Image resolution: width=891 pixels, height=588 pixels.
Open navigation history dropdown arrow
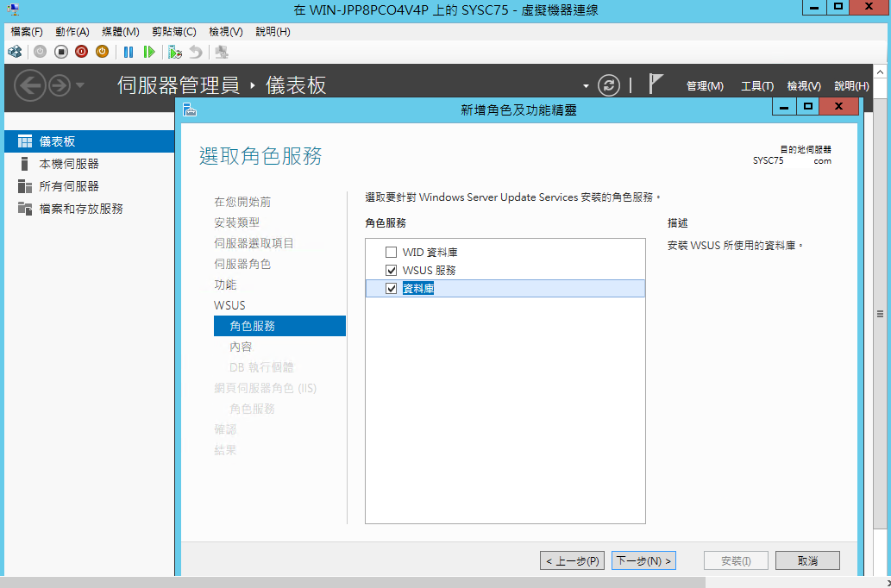79,85
